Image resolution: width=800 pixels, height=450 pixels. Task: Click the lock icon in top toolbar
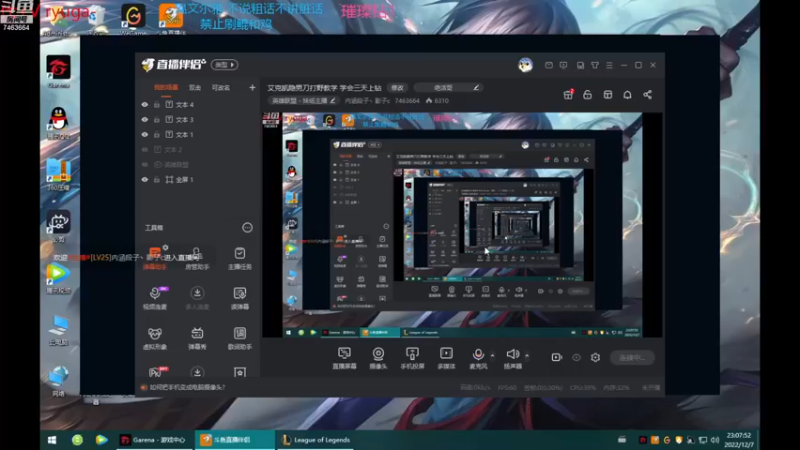click(587, 95)
